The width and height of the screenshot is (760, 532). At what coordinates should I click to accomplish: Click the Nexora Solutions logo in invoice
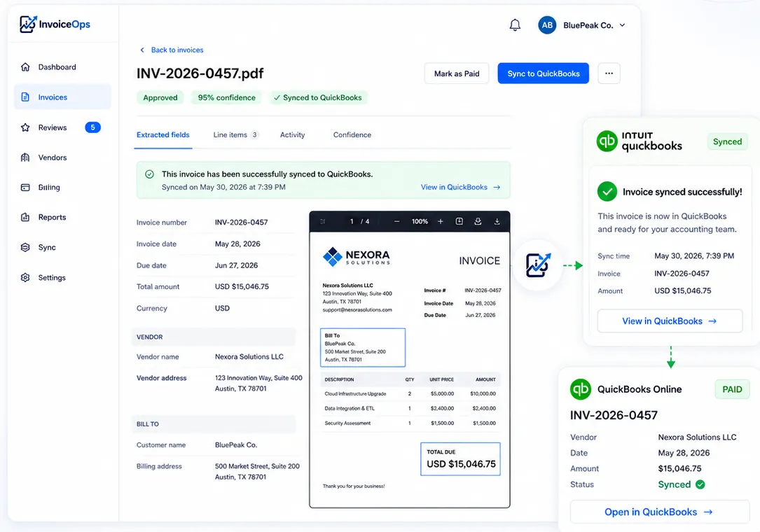coord(357,256)
